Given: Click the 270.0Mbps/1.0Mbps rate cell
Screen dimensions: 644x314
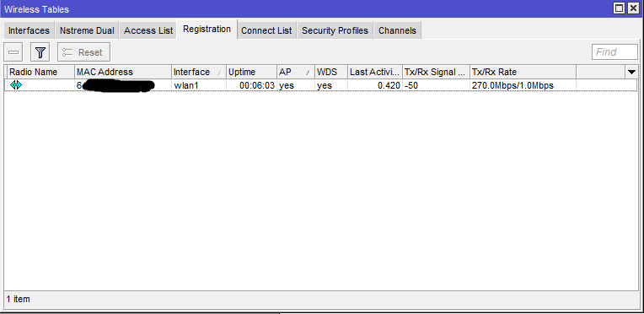Looking at the screenshot, I should 523,85.
